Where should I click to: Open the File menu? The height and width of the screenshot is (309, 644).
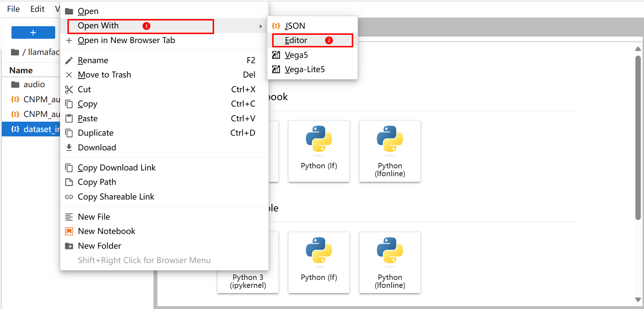[x=13, y=9]
